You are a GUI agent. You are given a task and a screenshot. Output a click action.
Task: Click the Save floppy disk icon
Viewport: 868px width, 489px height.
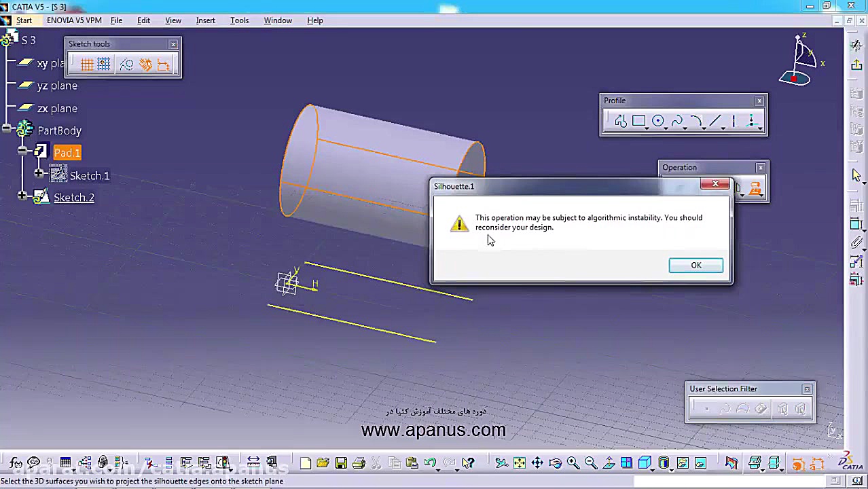341,463
